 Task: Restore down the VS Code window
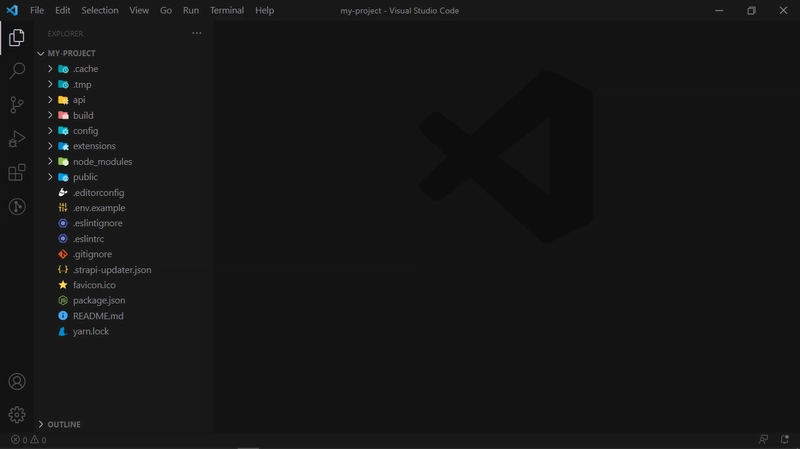pyautogui.click(x=751, y=10)
